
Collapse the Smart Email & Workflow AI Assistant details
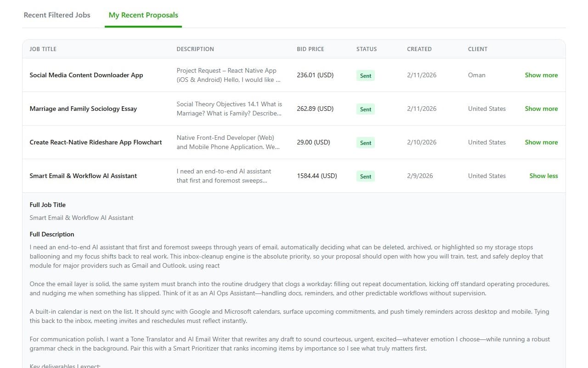[543, 176]
